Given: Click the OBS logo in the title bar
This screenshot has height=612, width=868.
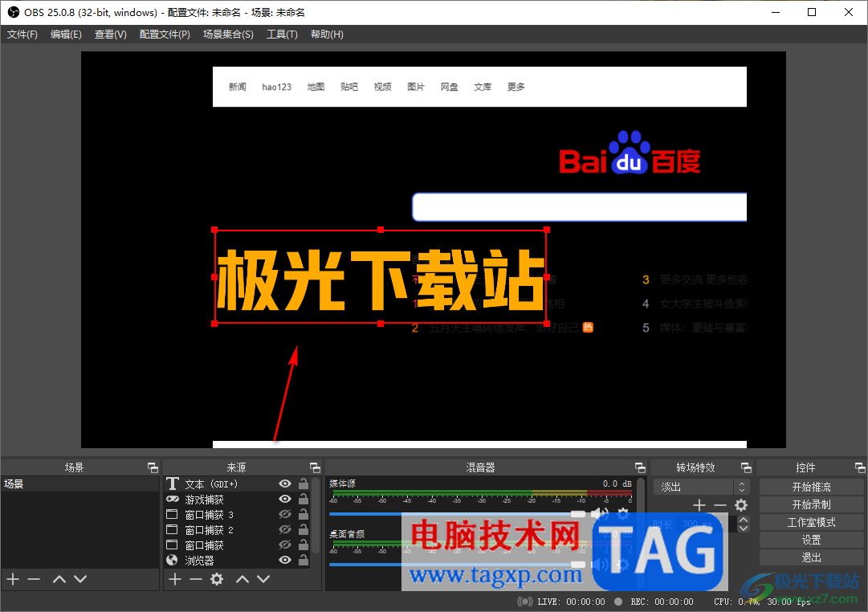Looking at the screenshot, I should (x=14, y=12).
